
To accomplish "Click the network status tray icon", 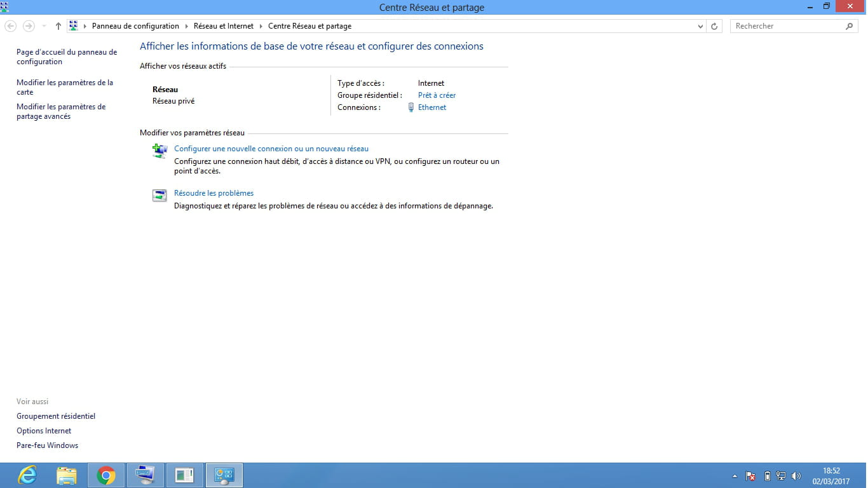I will pos(781,476).
